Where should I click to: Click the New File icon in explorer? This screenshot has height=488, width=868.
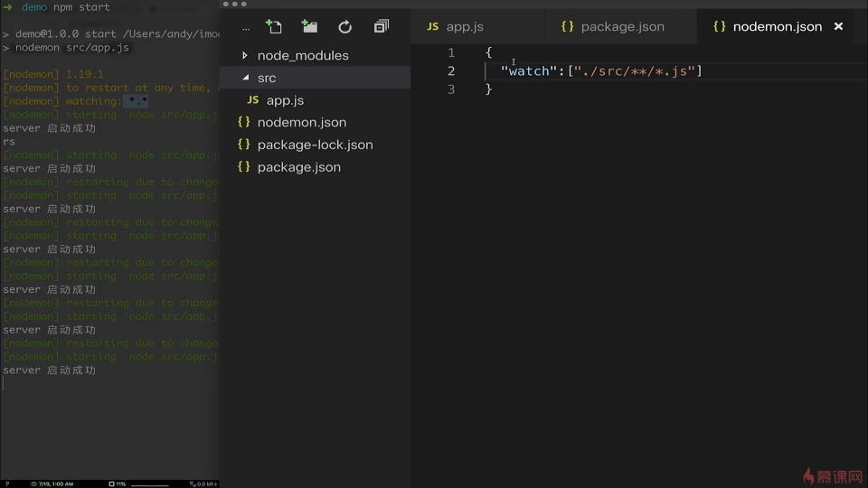pos(274,27)
